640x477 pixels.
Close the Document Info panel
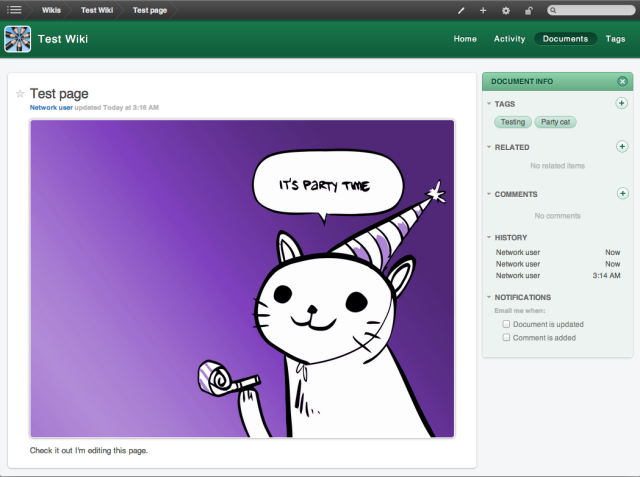pos(622,81)
